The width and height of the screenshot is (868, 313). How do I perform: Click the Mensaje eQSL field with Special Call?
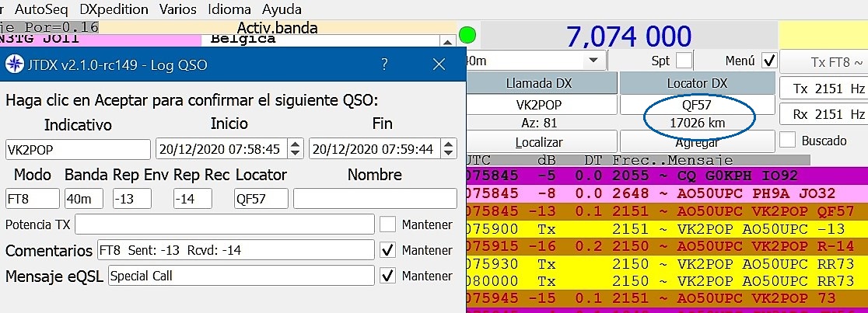(x=241, y=276)
